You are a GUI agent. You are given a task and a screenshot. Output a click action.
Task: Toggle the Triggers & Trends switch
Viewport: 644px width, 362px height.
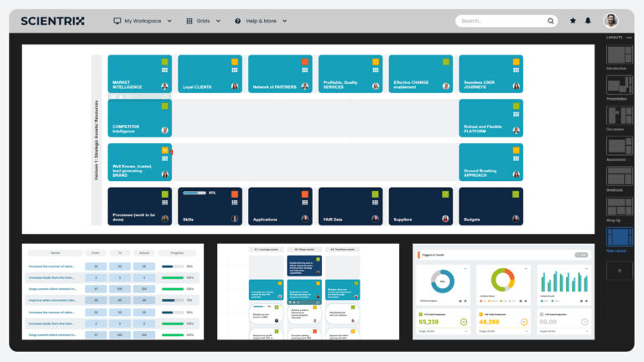tap(580, 255)
